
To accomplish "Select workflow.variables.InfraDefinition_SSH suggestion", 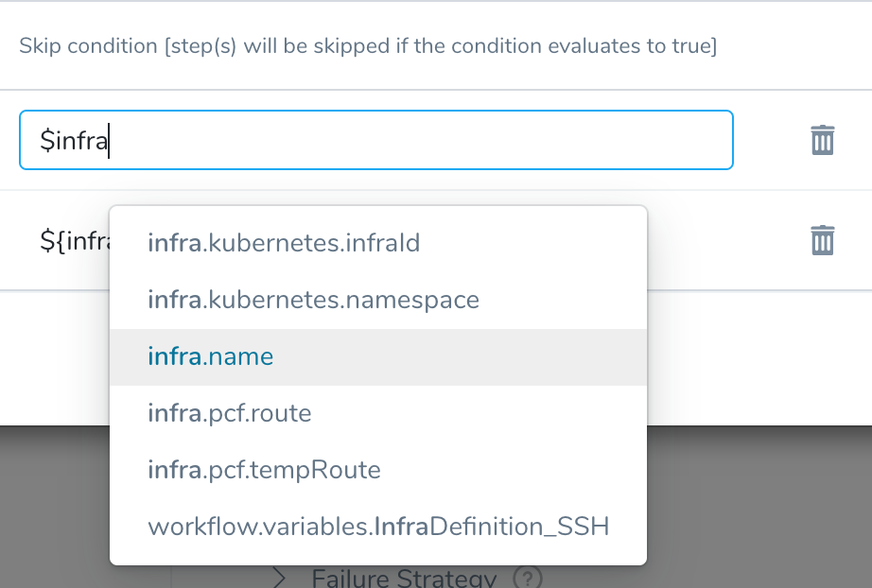I will pyautogui.click(x=378, y=527).
